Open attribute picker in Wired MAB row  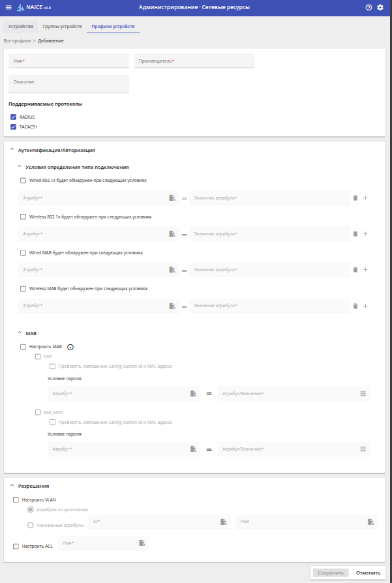coord(172,269)
